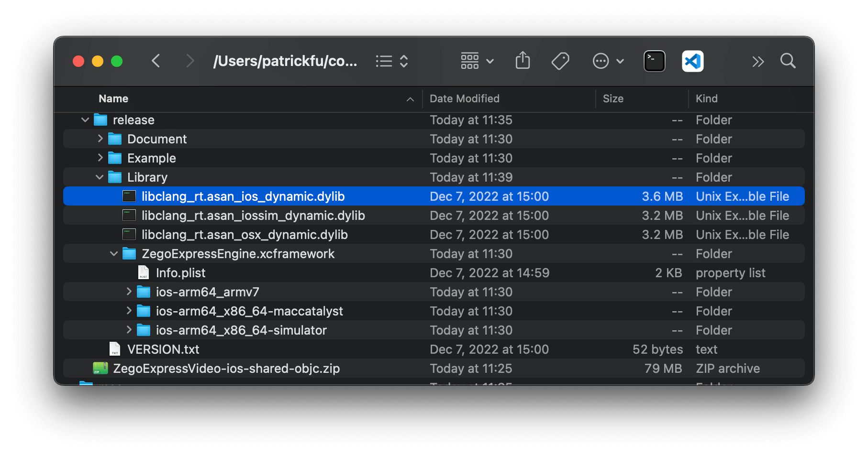Zoom the window with the green button

(117, 61)
